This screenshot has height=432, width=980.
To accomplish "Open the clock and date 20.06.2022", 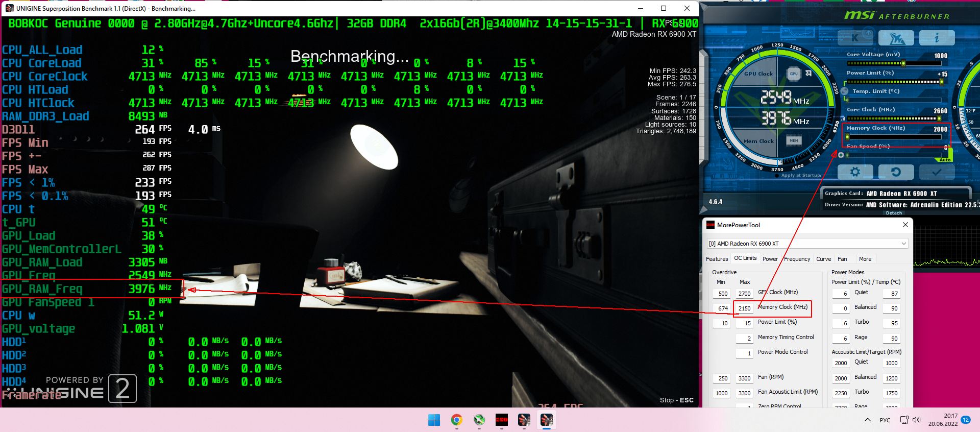I will click(x=943, y=420).
